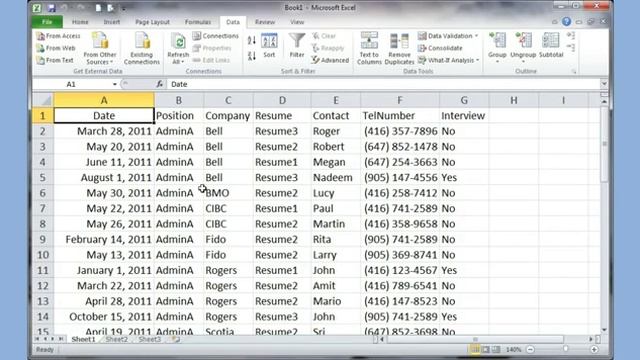Open What-If Analysis menu

click(448, 60)
